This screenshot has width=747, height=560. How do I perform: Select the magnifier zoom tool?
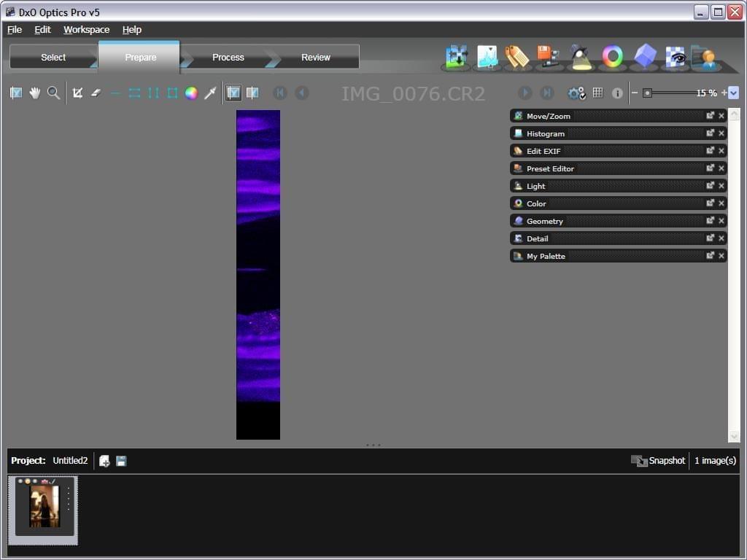point(53,93)
